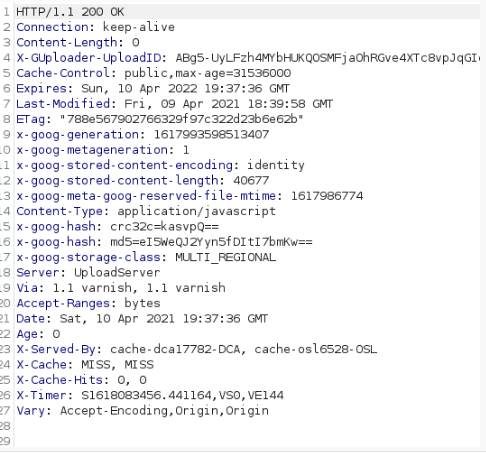Click the X-GUploader-UploadID header value
Screen dimensions: 486x454
(328, 58)
